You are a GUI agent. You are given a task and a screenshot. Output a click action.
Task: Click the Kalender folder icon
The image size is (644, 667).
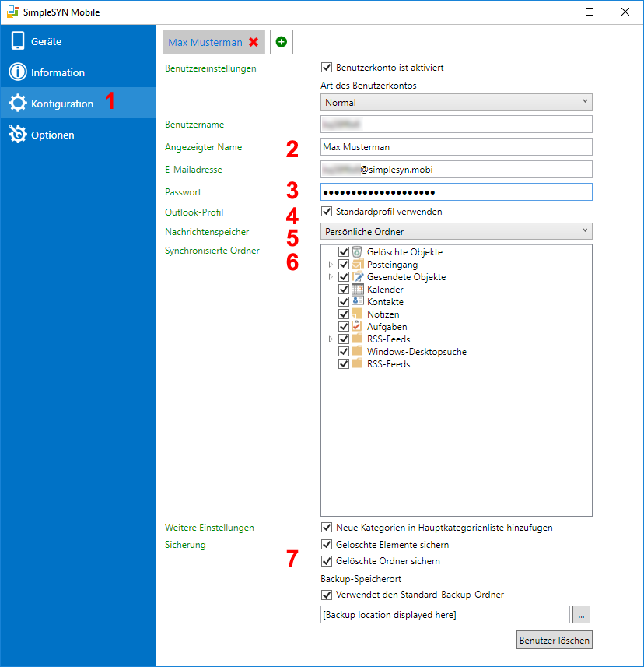click(x=358, y=290)
